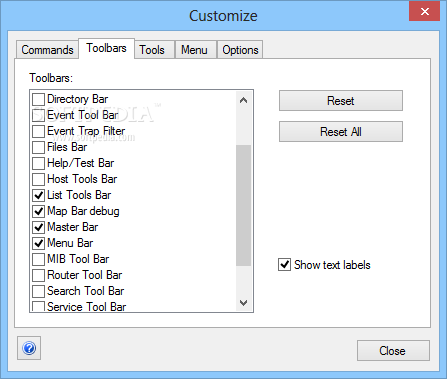Select the Master Bar label text
Image resolution: width=447 pixels, height=379 pixels.
(73, 227)
